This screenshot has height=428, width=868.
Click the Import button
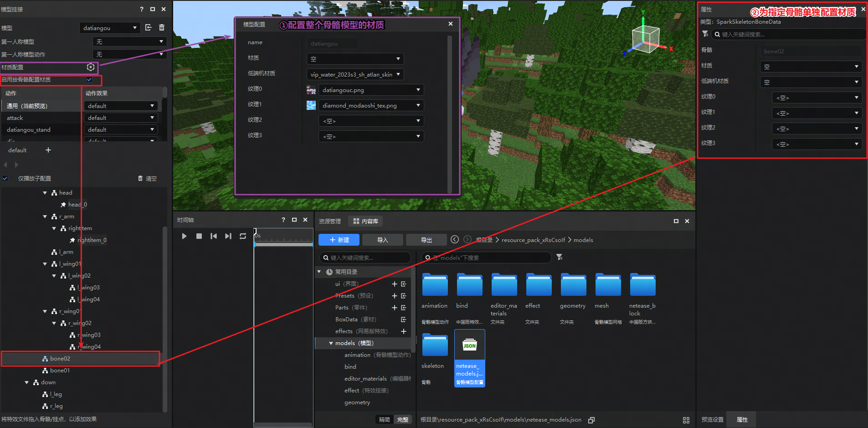coord(383,240)
